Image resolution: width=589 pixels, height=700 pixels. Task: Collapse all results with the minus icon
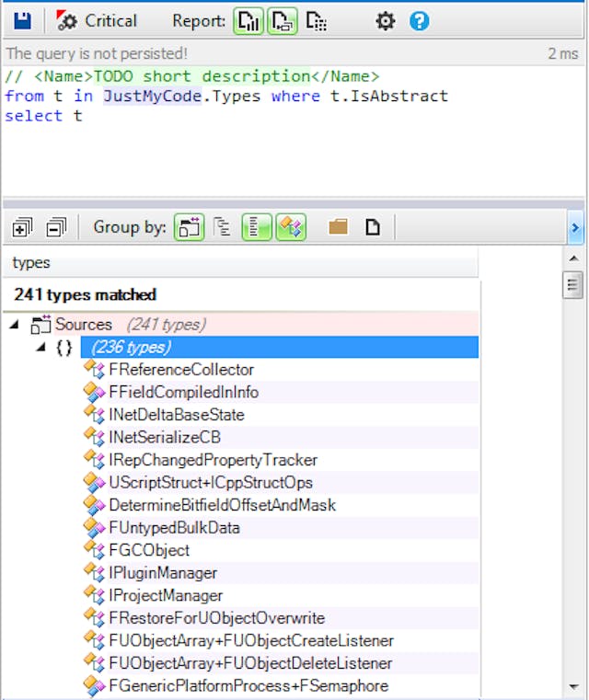click(x=55, y=226)
